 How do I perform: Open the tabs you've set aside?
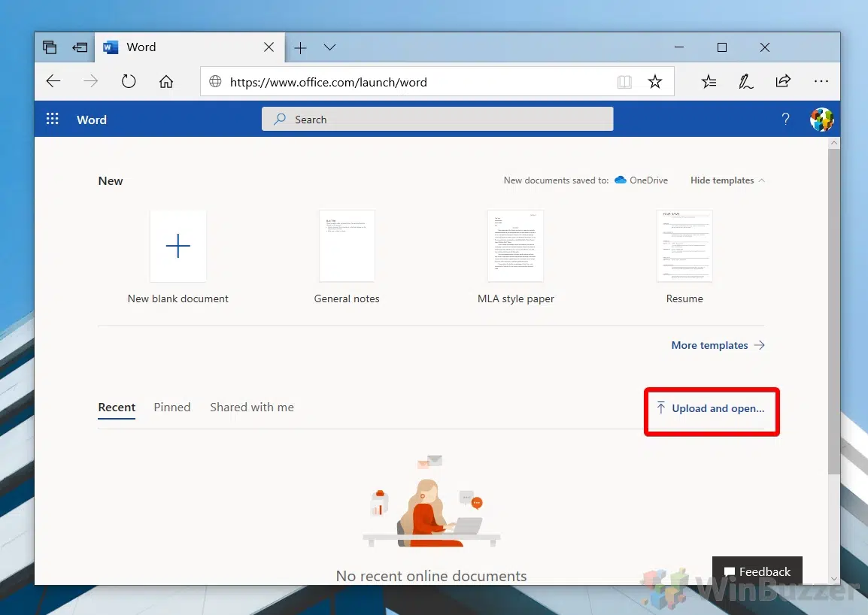click(50, 47)
